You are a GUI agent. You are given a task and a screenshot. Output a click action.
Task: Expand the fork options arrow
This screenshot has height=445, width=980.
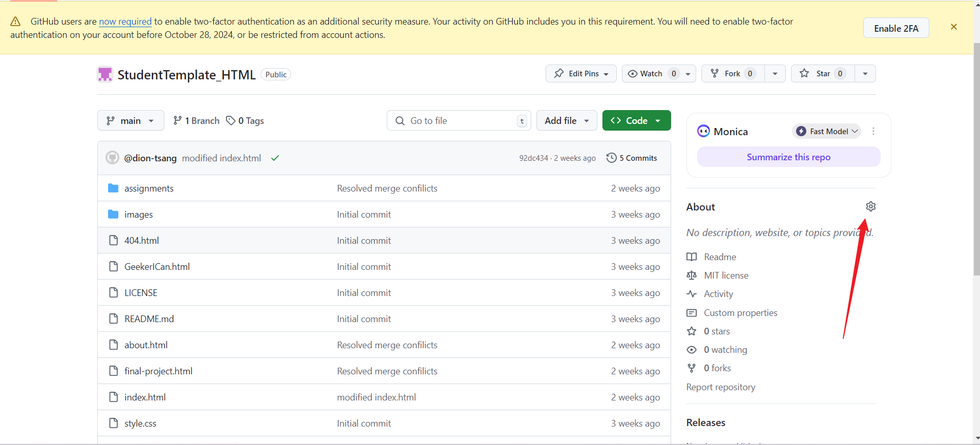pos(775,74)
